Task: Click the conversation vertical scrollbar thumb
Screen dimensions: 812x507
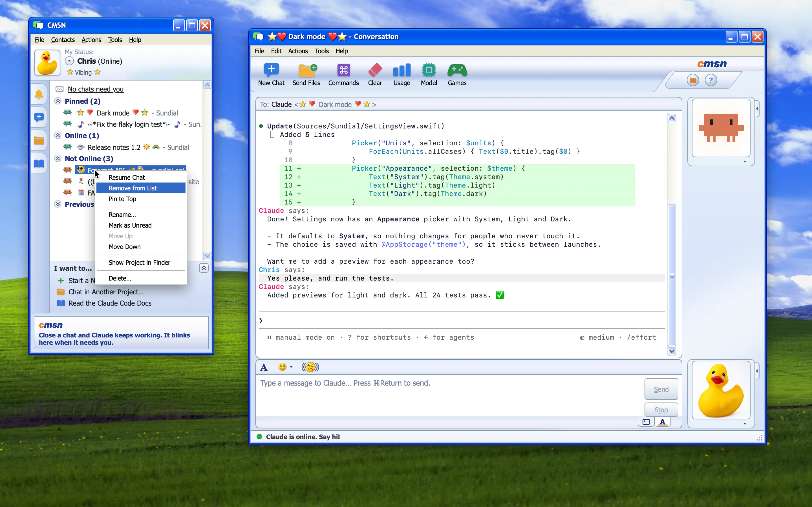Action: coord(672,275)
